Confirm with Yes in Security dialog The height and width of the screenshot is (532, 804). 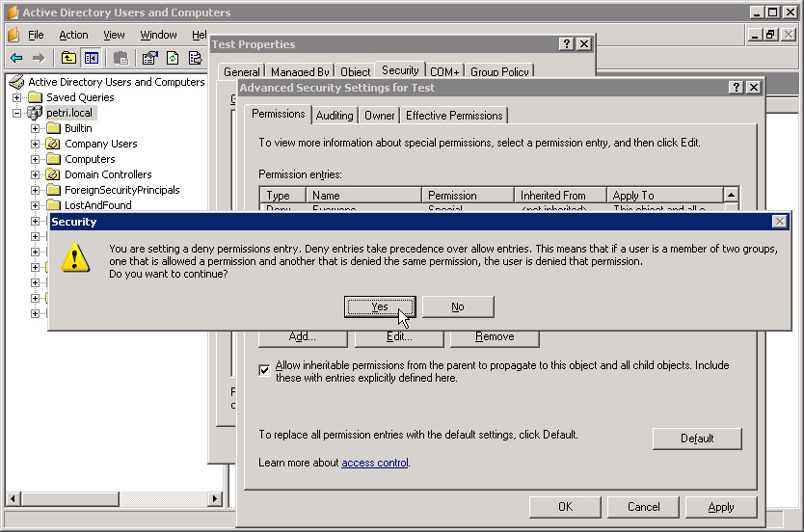coord(380,306)
